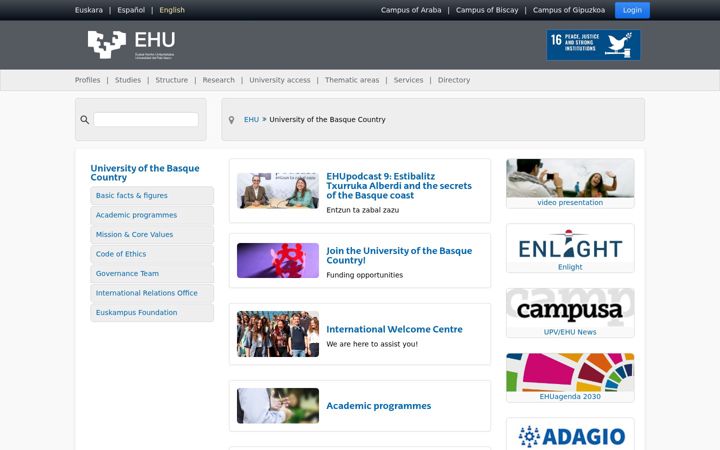Open the Structure menu
Viewport: 720px width, 450px height.
[x=172, y=80]
